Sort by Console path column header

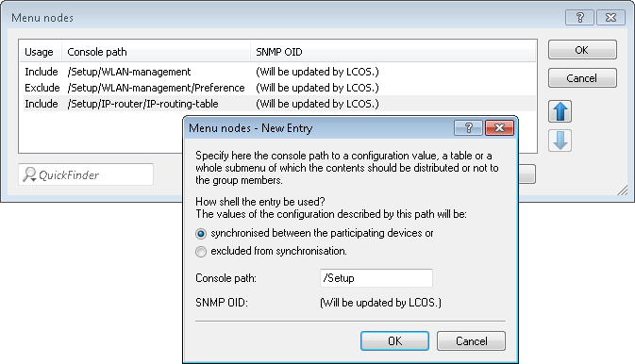coord(157,52)
